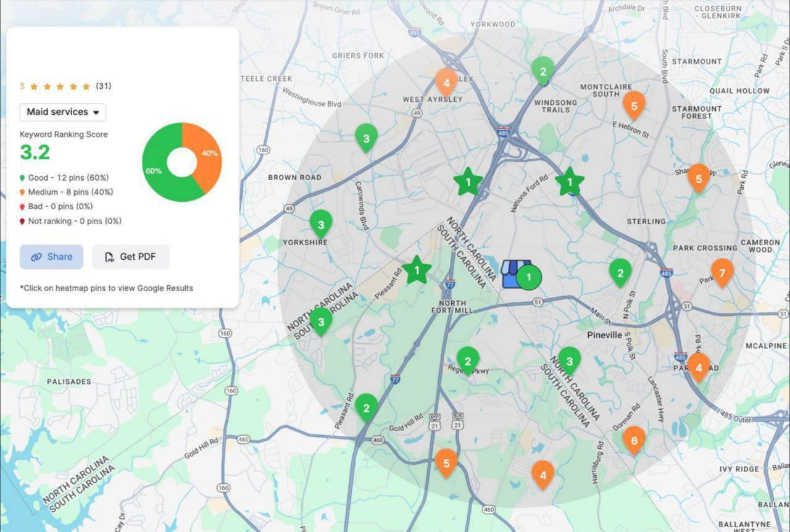Viewport: 790px width, 532px height.
Task: Select green star pin near Nations Ford Rd
Action: point(570,181)
